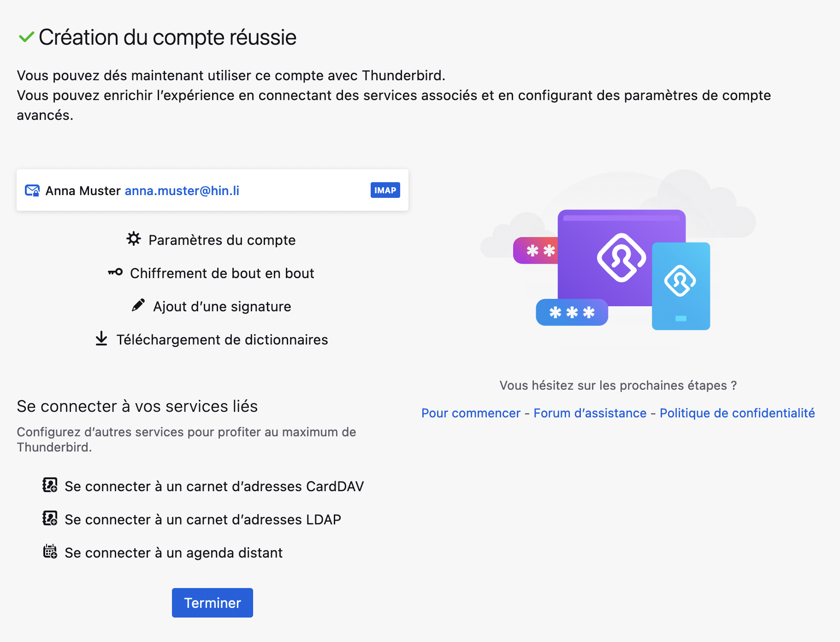Open the Pour commencer link

[471, 413]
